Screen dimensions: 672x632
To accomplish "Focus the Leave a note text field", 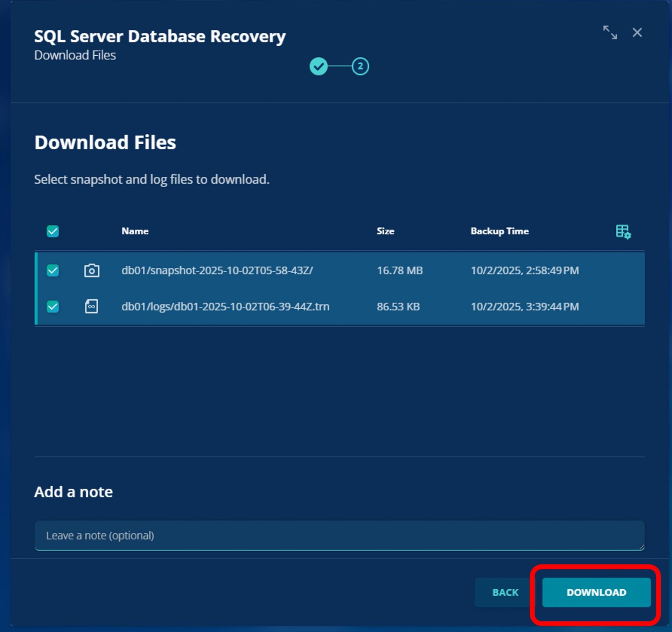I will click(339, 535).
